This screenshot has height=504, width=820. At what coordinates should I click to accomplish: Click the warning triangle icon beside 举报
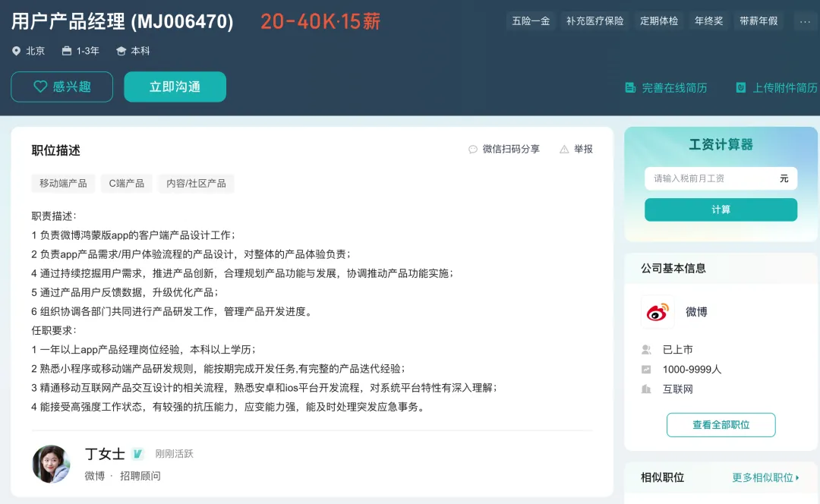point(564,150)
